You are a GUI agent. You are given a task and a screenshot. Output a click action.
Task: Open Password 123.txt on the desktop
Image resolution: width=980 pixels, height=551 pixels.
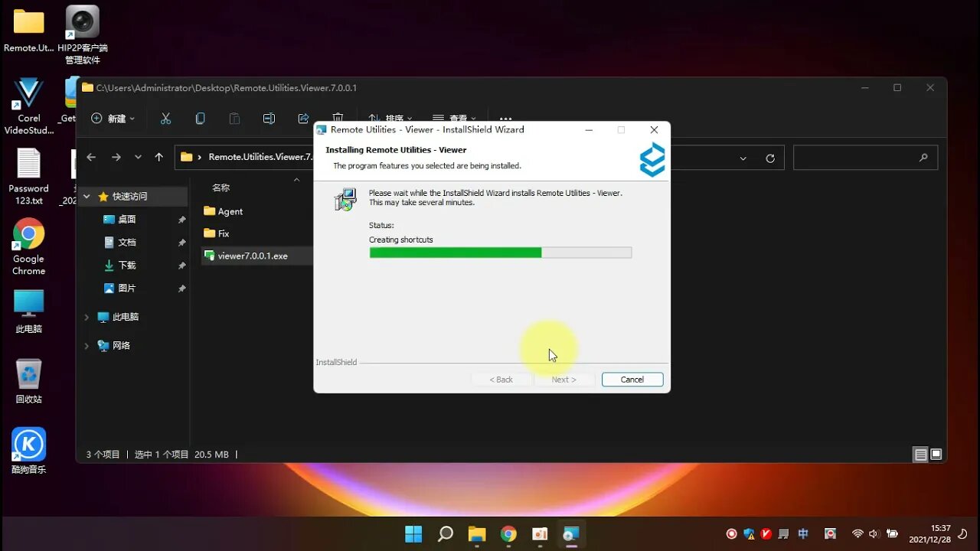point(28,177)
